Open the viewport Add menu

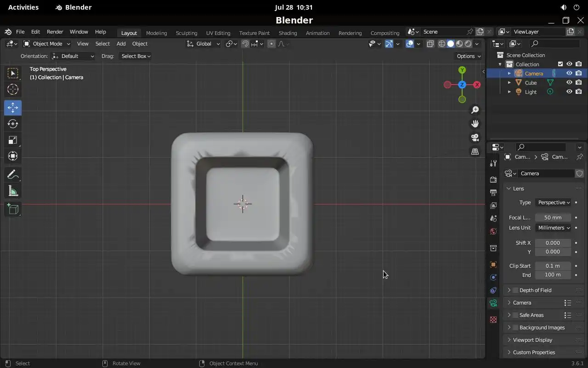click(x=121, y=44)
